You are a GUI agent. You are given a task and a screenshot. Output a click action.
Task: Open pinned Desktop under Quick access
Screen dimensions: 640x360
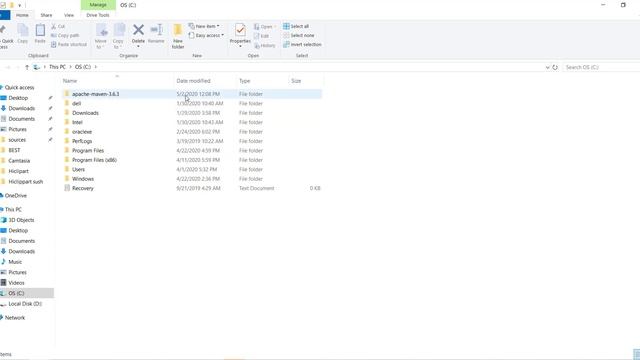[18, 98]
